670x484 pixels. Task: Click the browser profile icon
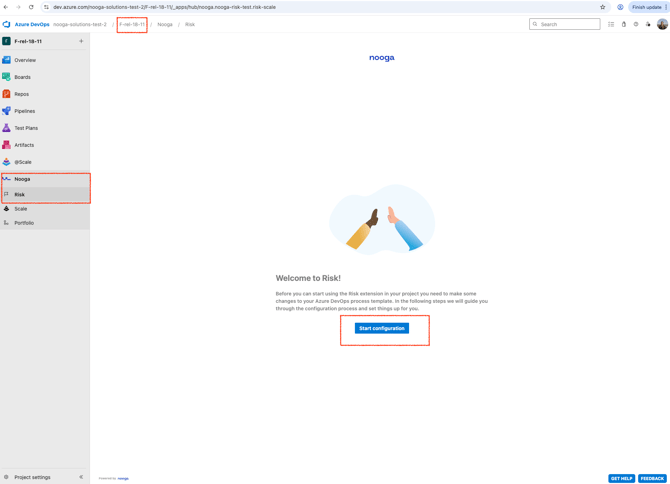click(x=620, y=7)
